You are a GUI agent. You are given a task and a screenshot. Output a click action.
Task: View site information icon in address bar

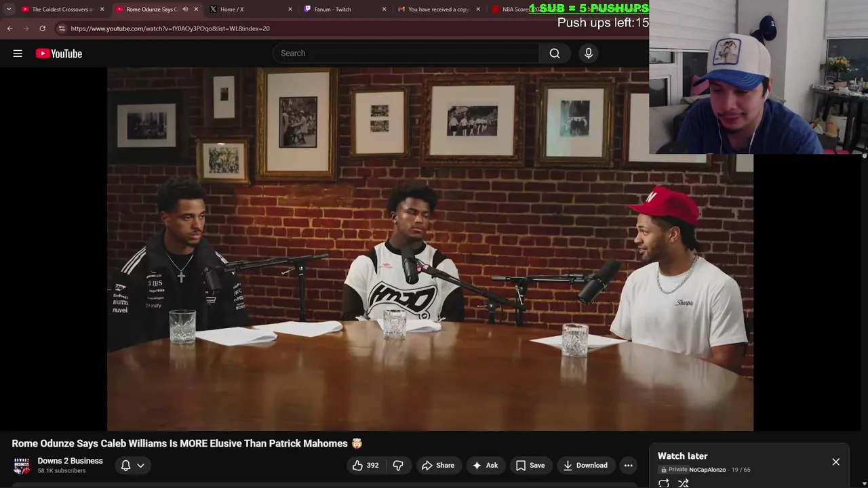[62, 28]
